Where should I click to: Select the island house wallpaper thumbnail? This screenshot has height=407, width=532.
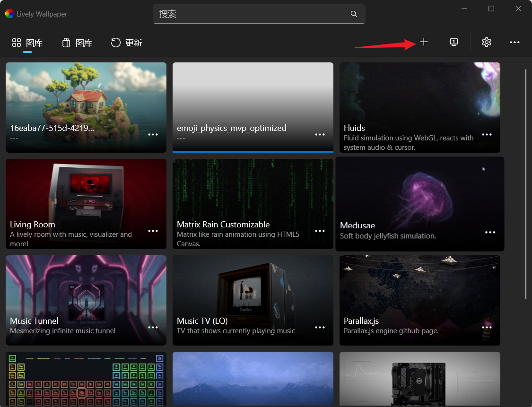(86, 107)
